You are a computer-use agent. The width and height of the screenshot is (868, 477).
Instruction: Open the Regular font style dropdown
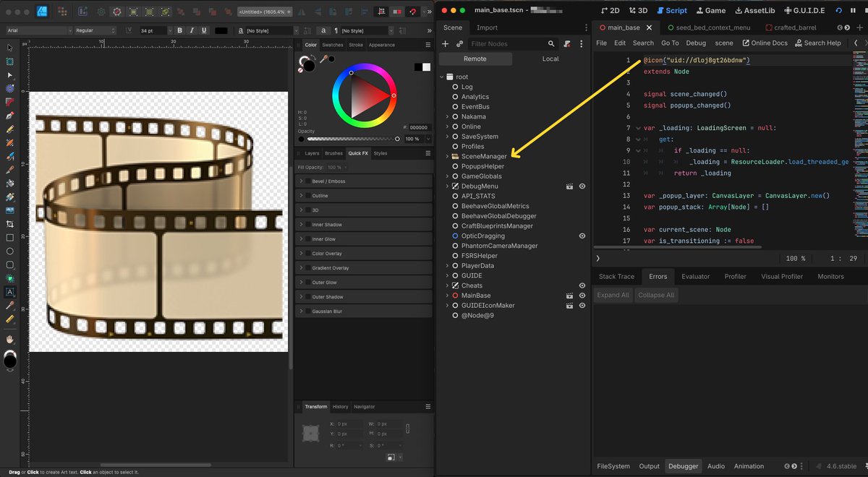(x=95, y=30)
